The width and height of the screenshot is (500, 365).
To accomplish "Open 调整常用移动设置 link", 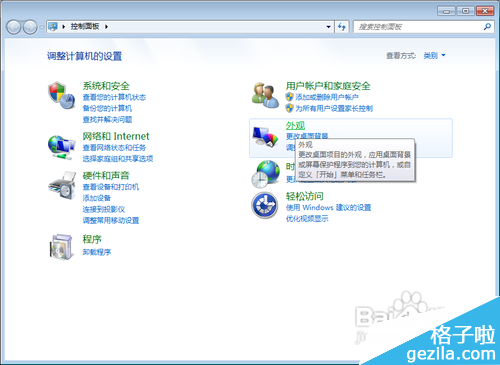I will click(111, 220).
